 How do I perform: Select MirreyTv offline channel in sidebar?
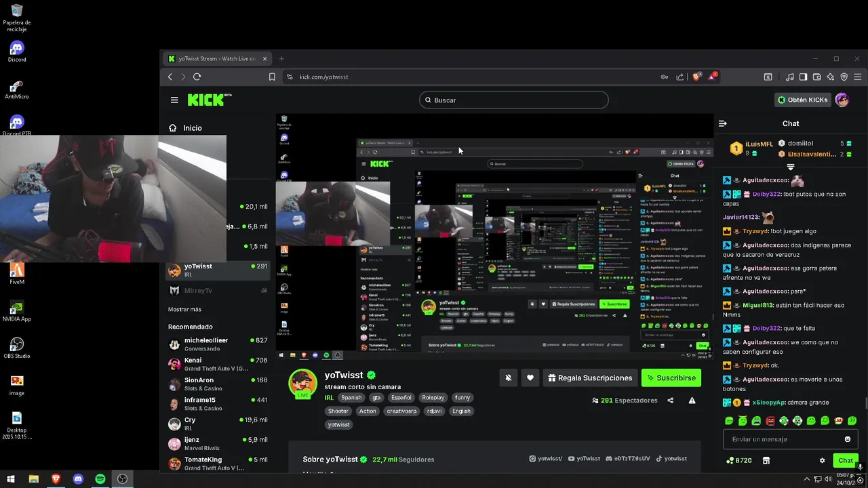click(x=218, y=290)
